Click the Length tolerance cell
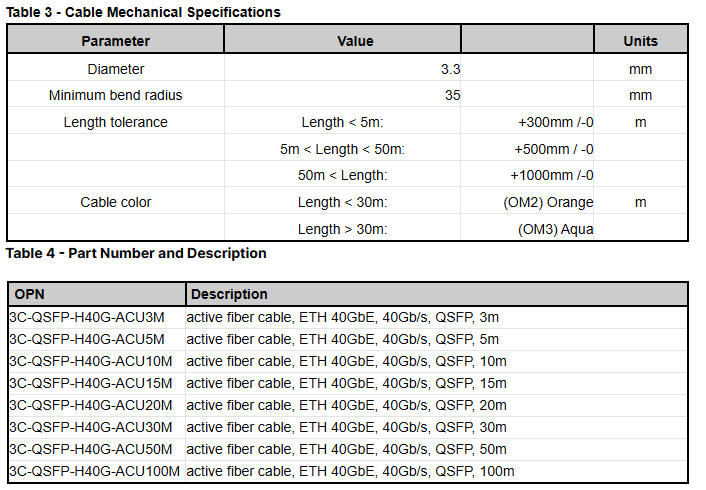Image resolution: width=706 pixels, height=490 pixels. coord(116,122)
